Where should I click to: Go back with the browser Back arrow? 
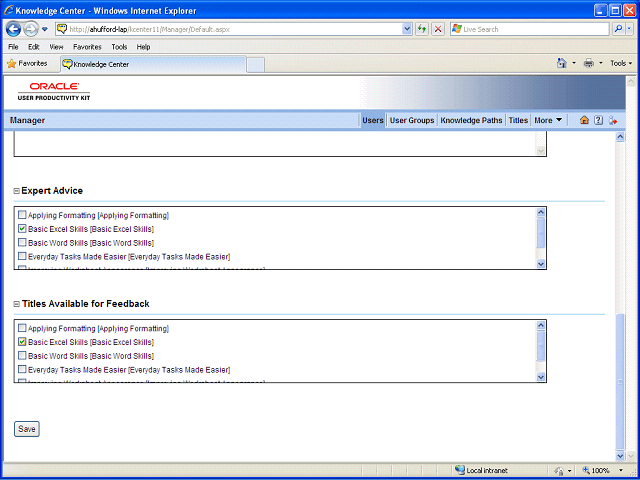pos(13,29)
